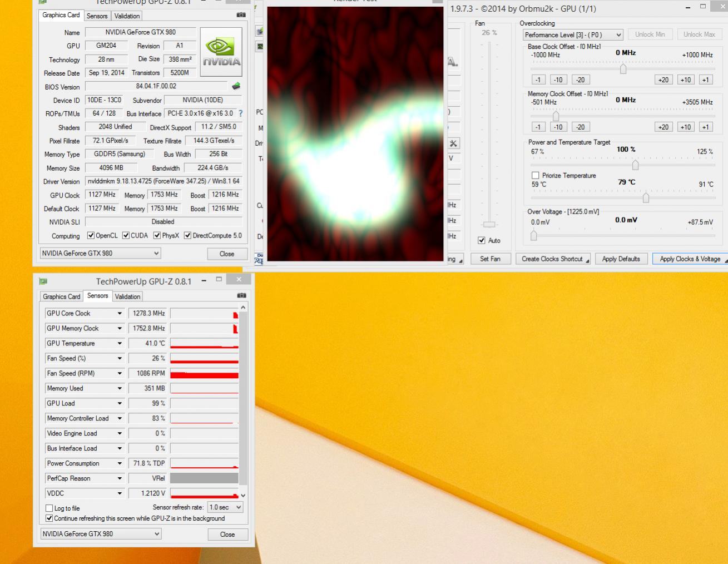Enable Log to file

coord(49,508)
